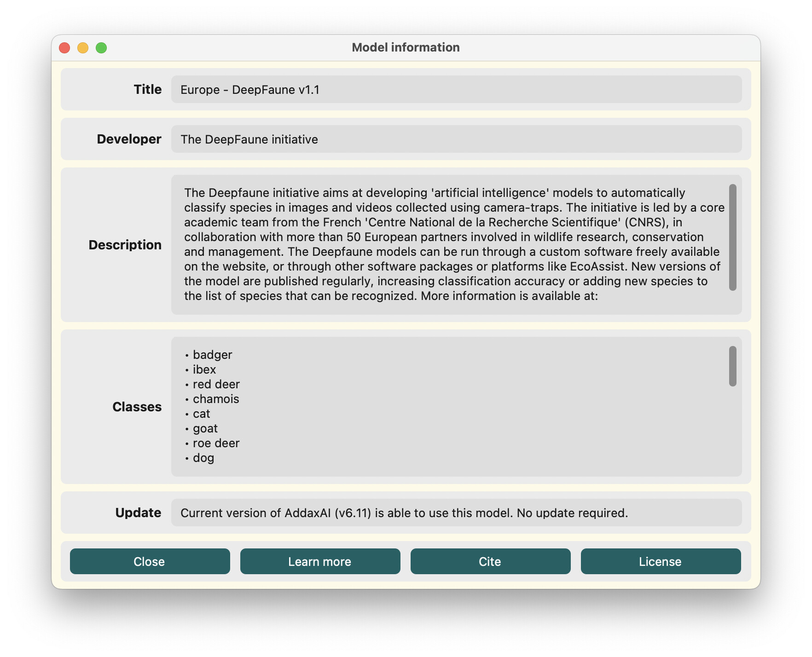Screen dimensions: 812x657
Task: Click the Classes list scrollbar
Action: (732, 366)
